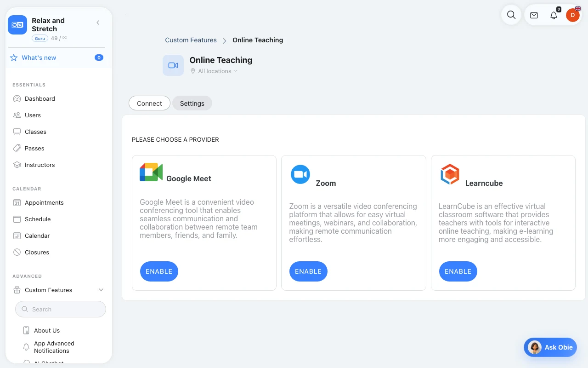Screen dimensions: 588x368
Task: Click the Passes tag icon
Action: tap(17, 148)
